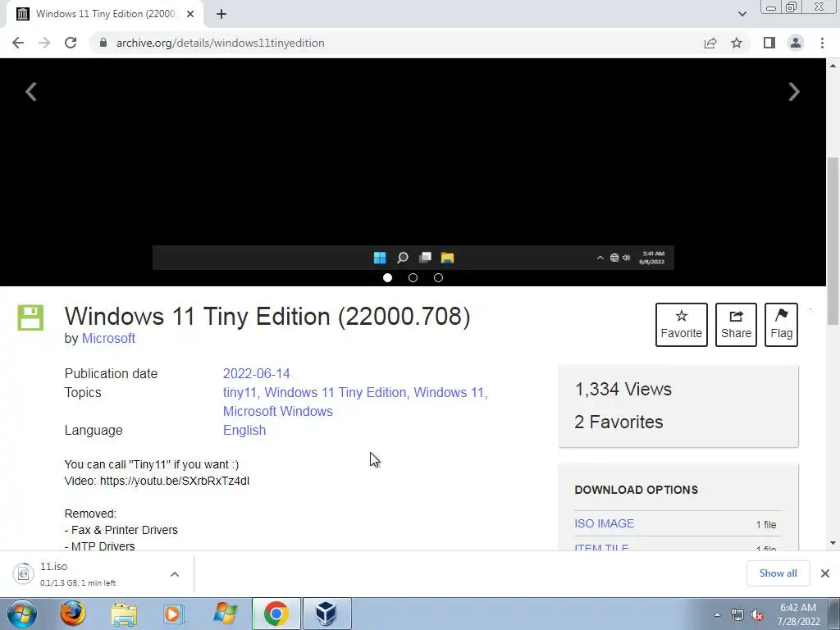The height and width of the screenshot is (630, 840).
Task: Bookmark this page with the star
Action: click(x=737, y=43)
